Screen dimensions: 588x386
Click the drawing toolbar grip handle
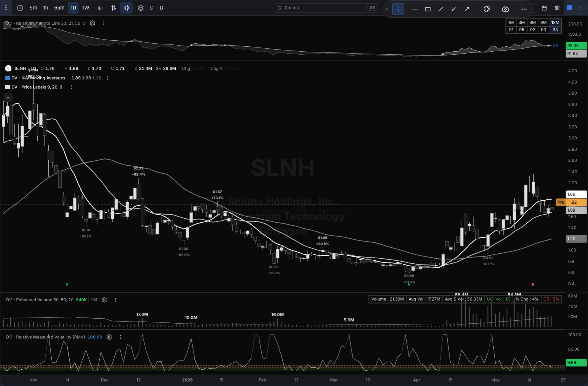[x=387, y=9]
